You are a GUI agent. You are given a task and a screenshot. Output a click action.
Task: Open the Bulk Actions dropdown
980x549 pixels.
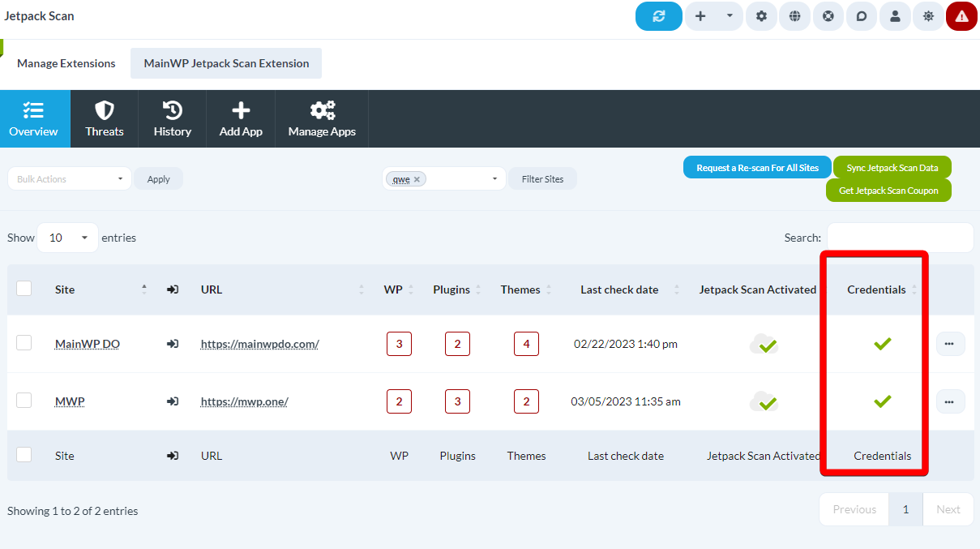pos(69,178)
